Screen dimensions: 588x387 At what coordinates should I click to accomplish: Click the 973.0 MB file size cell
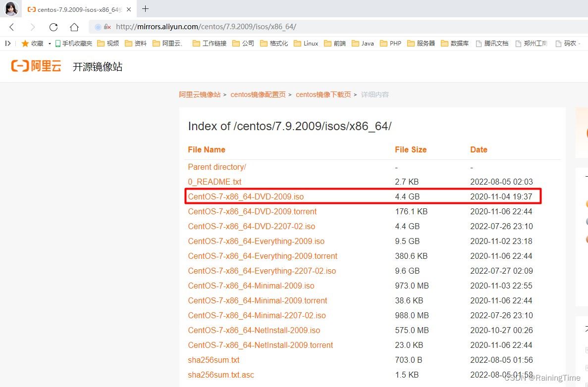tap(412, 286)
